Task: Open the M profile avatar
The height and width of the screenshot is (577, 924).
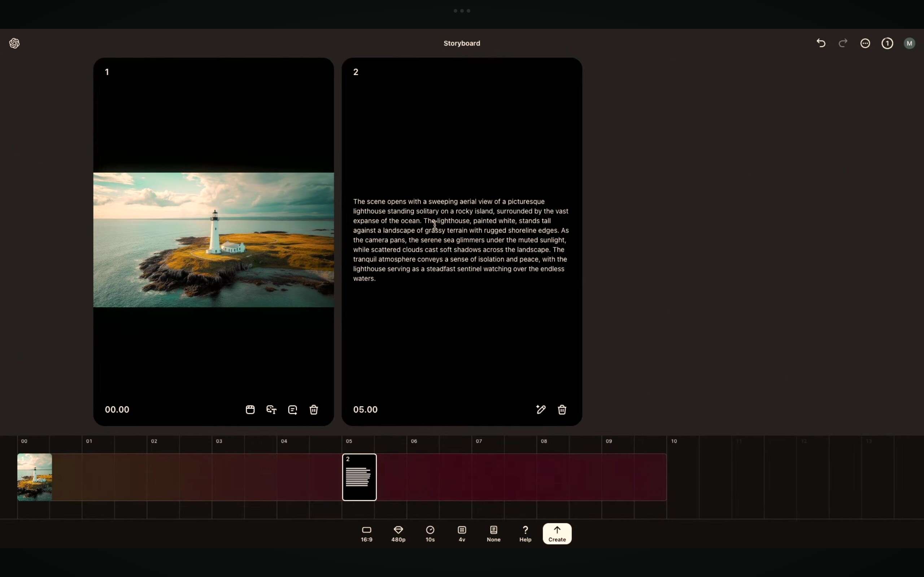Action: (910, 43)
